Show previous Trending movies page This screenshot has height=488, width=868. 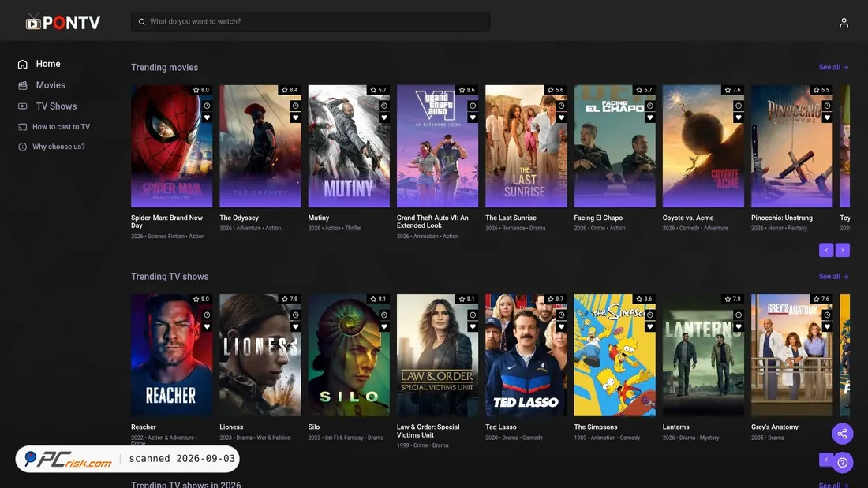[x=826, y=250]
